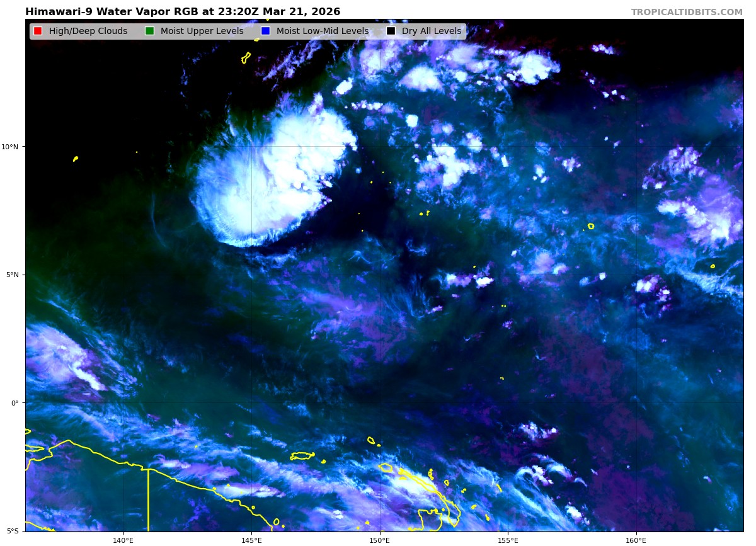Click the "Dry All Levels" legend label
The height and width of the screenshot is (546, 756).
click(432, 31)
